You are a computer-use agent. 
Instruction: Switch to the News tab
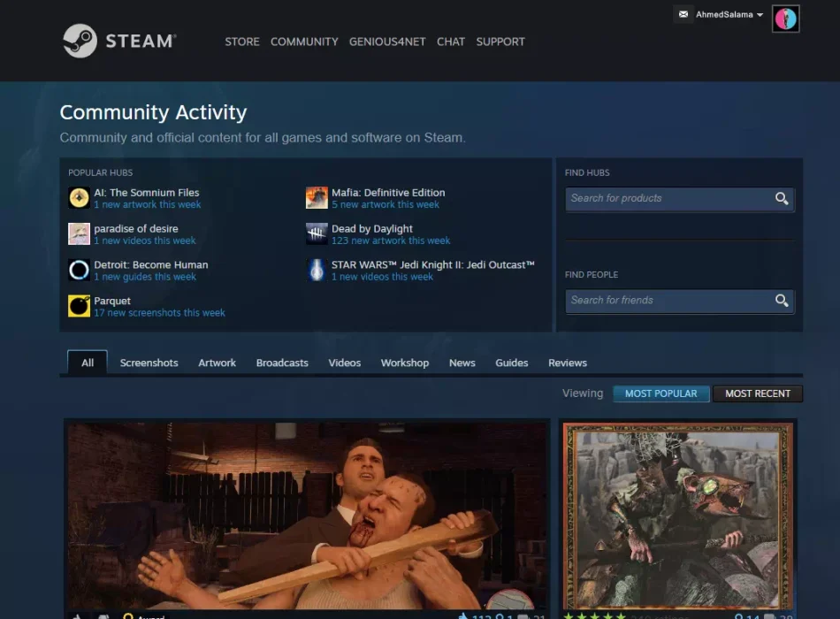pyautogui.click(x=462, y=363)
